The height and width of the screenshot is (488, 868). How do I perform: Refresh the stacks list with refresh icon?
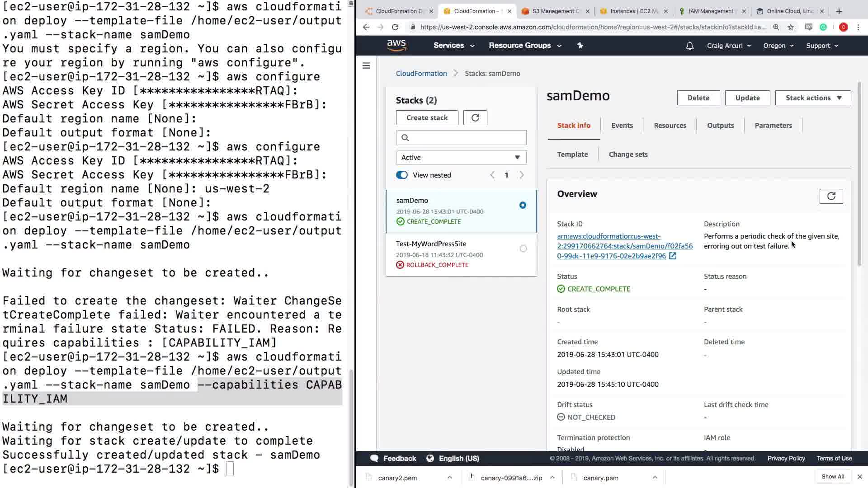point(475,117)
